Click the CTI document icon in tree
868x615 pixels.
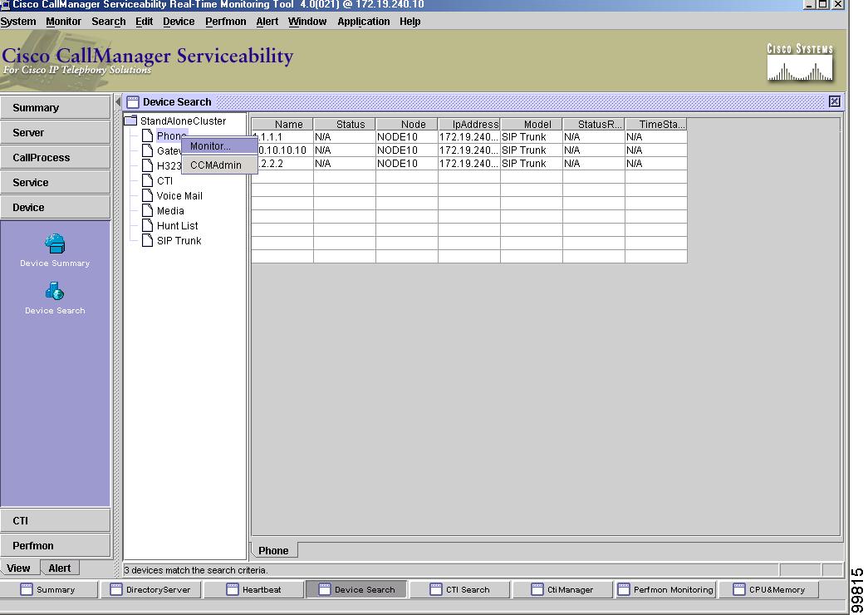tap(147, 180)
